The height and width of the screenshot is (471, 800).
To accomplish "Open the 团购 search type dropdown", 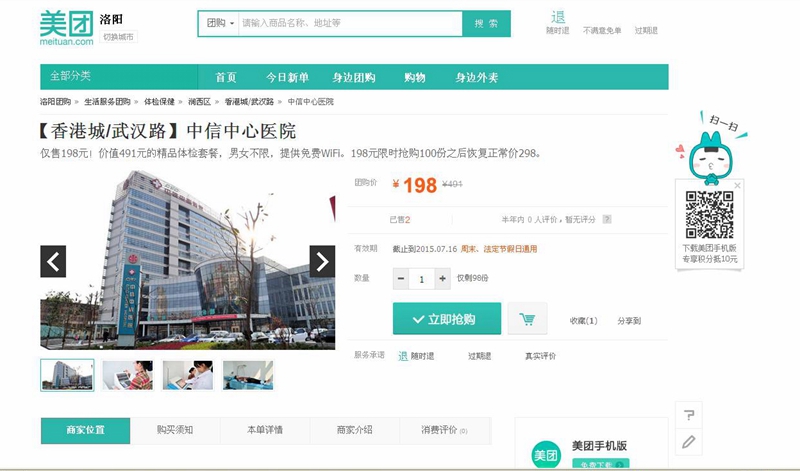I will click(219, 23).
